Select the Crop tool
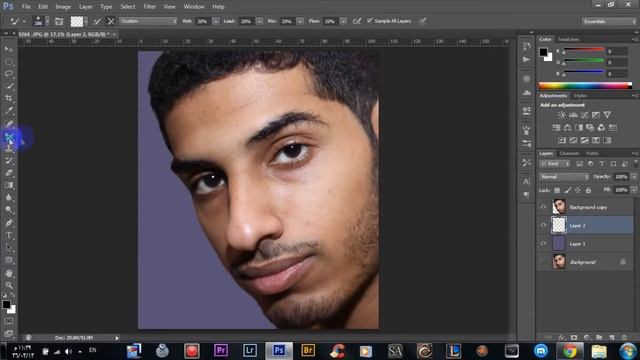 (x=9, y=98)
